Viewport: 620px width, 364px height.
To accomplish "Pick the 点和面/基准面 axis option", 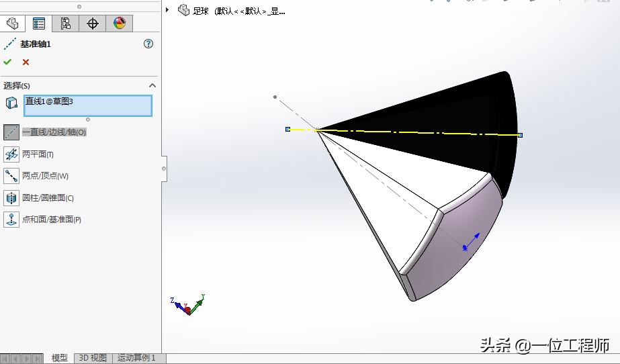I will click(x=11, y=220).
